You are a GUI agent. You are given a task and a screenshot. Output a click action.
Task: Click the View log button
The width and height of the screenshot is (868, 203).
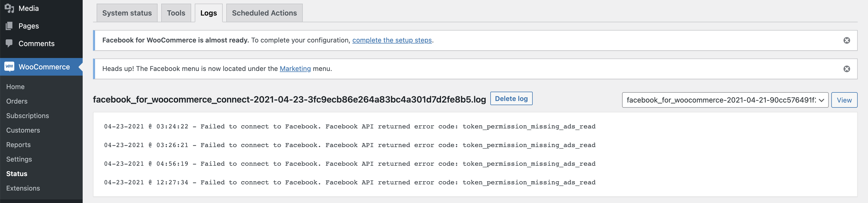click(x=844, y=100)
